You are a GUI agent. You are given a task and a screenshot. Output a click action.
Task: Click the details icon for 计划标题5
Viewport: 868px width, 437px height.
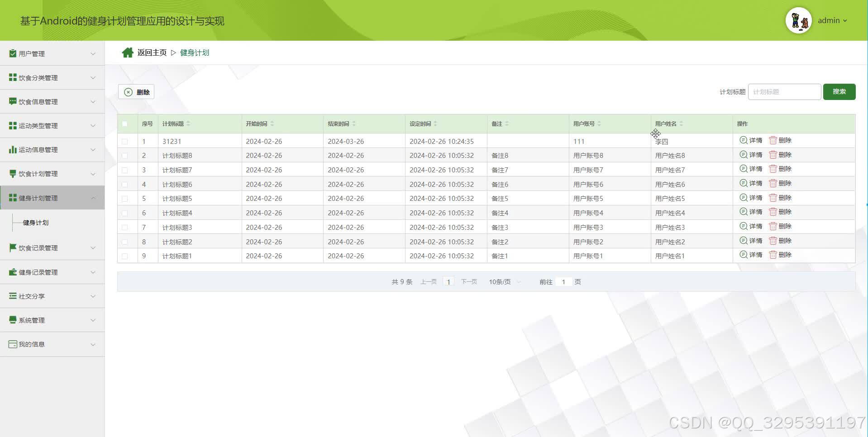(x=743, y=198)
